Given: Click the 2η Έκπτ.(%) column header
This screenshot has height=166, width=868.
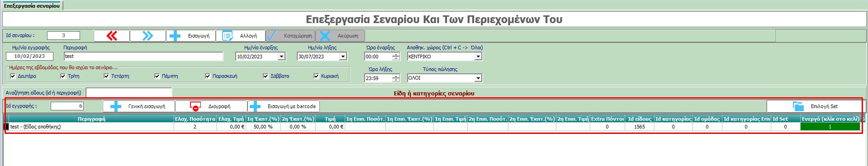Looking at the screenshot, I should point(298,119).
